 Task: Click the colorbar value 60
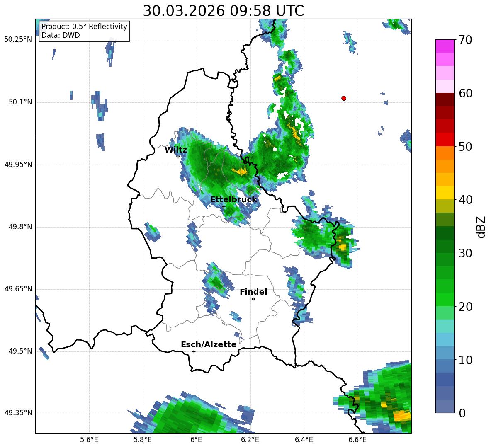(x=465, y=93)
